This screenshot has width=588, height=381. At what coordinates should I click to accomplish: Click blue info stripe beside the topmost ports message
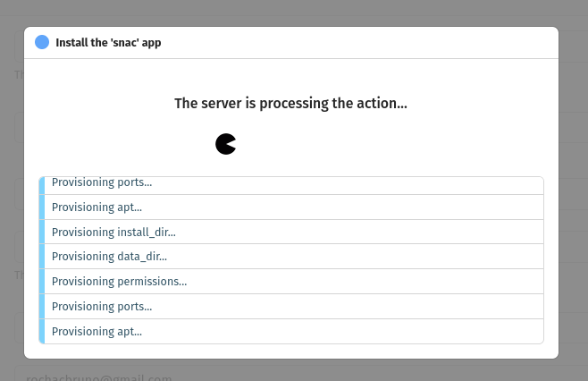tap(42, 183)
